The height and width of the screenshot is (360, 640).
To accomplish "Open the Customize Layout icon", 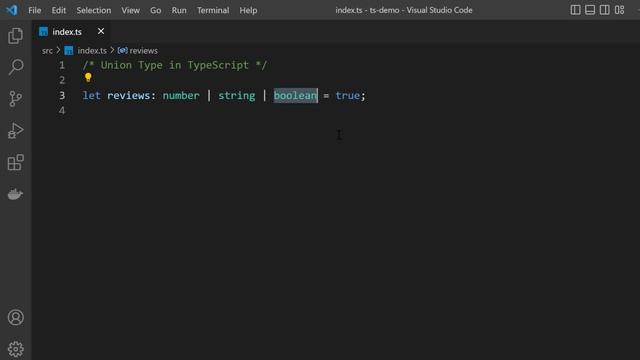I will (619, 10).
